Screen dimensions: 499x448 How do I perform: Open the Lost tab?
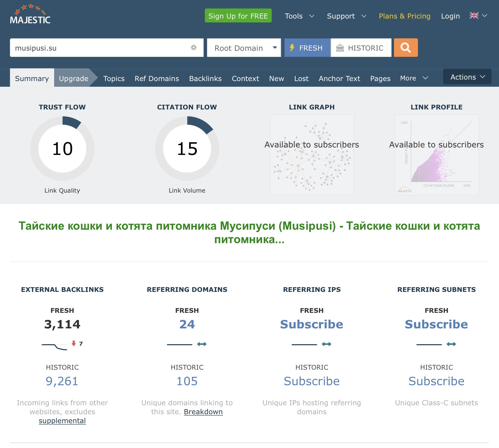click(x=302, y=78)
